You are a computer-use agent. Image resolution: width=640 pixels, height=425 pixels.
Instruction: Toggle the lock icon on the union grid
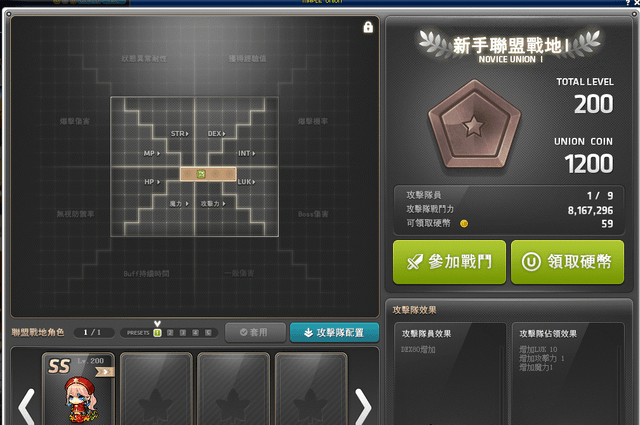pyautogui.click(x=368, y=27)
